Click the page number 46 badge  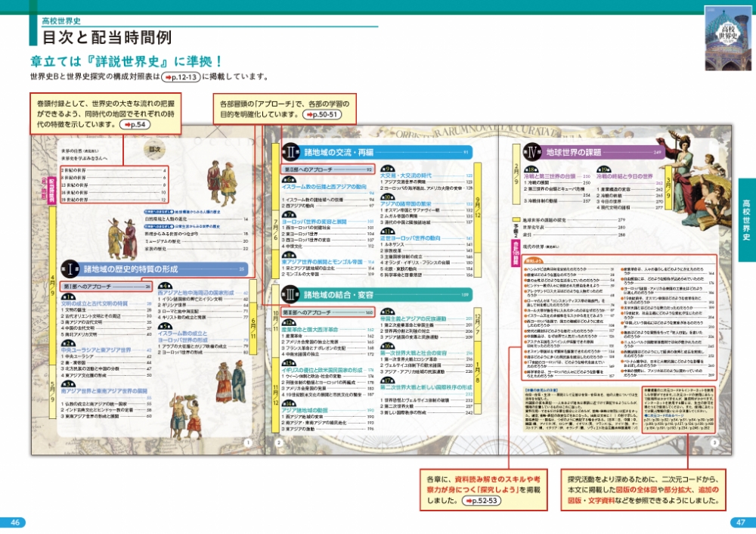tap(14, 523)
